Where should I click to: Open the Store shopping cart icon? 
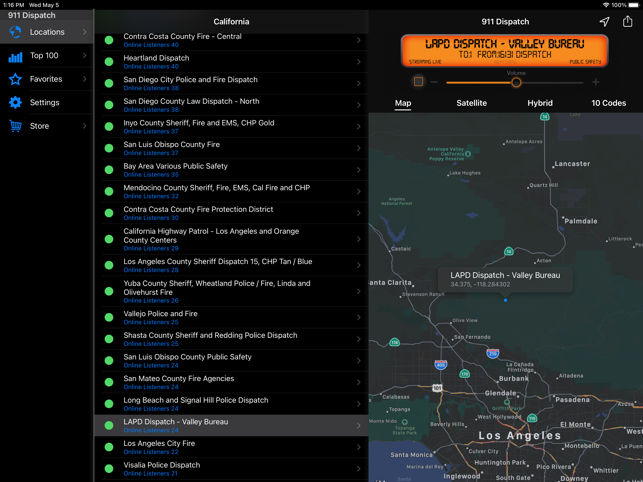coord(15,126)
